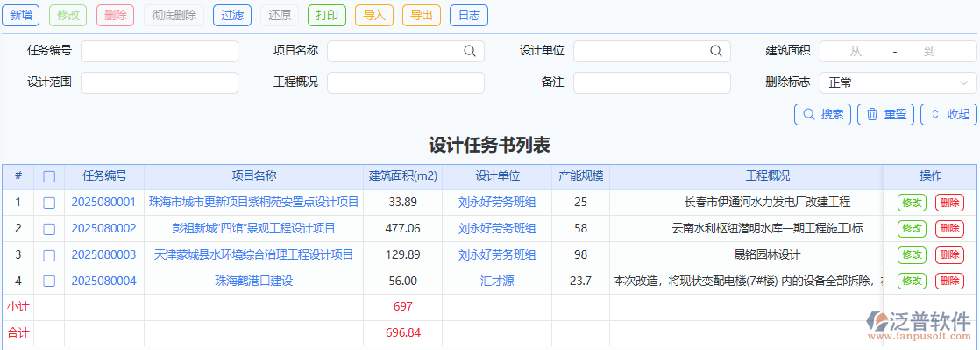
Task: Check the box for row 2025080001
Action: pyautogui.click(x=49, y=203)
